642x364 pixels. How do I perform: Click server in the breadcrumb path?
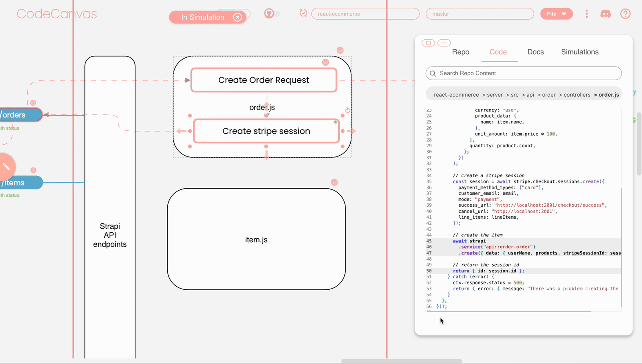(x=495, y=94)
